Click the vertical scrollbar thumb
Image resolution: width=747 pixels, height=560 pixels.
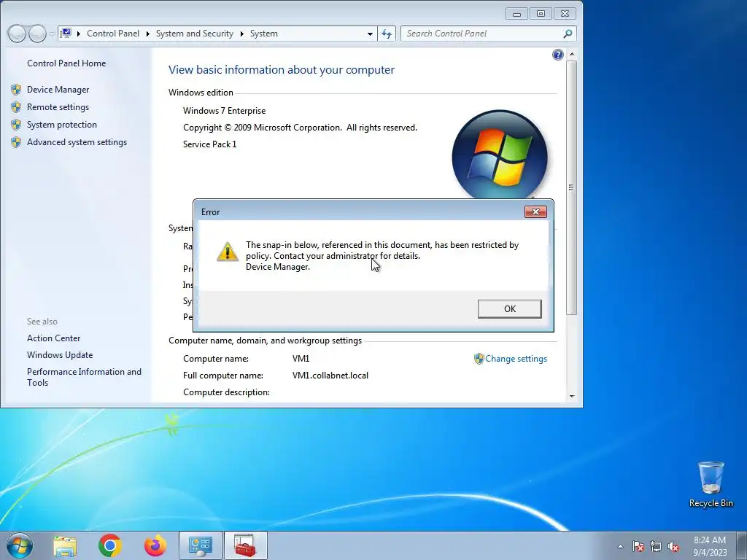572,187
